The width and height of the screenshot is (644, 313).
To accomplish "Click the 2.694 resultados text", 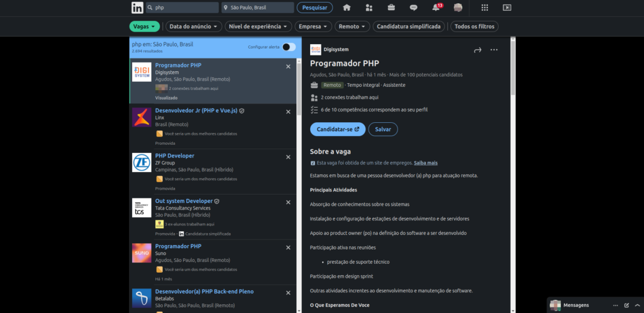I will coord(147,52).
